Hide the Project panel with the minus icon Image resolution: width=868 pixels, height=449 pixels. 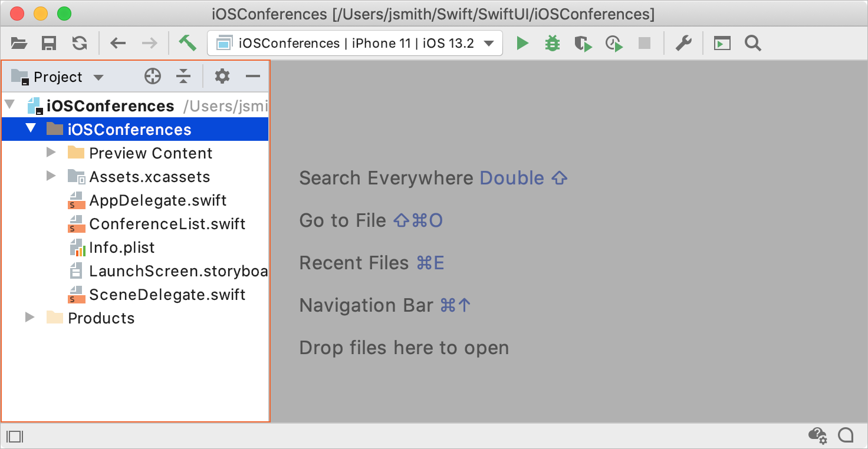click(253, 76)
